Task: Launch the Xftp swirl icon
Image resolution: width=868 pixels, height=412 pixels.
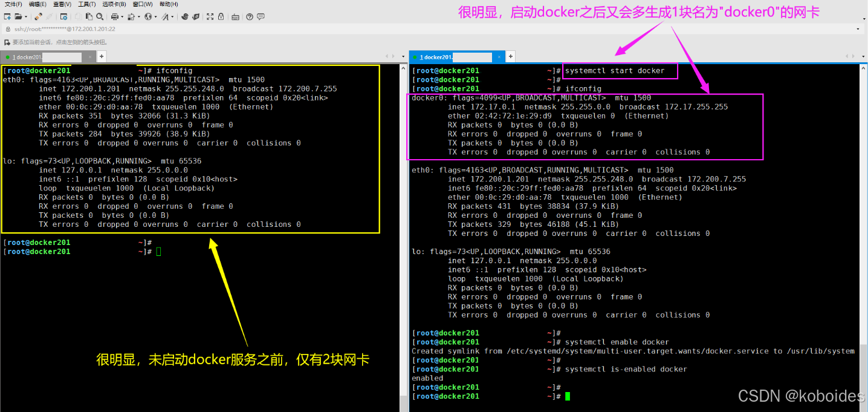Action: 184,17
